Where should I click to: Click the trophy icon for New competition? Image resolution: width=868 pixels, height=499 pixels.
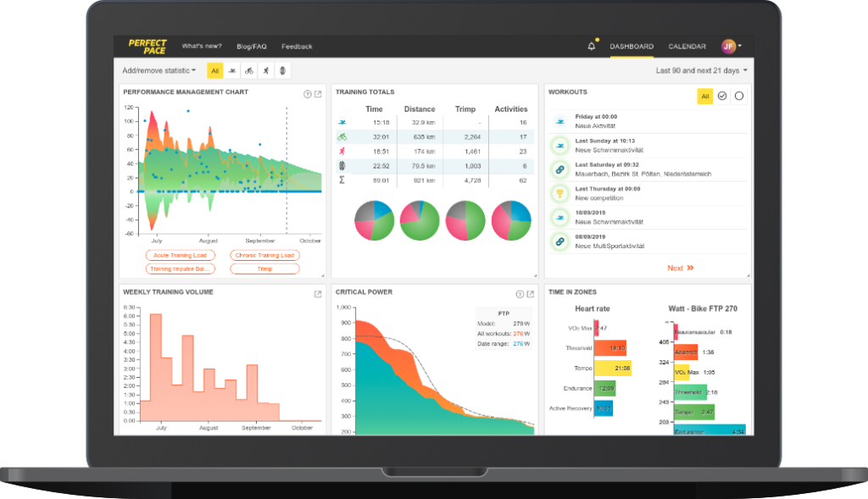click(x=559, y=193)
